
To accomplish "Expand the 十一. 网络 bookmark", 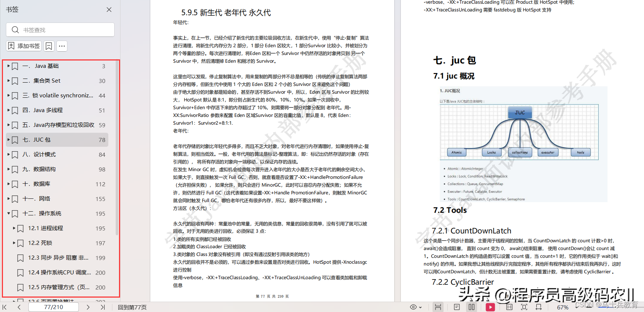I will [x=8, y=199].
